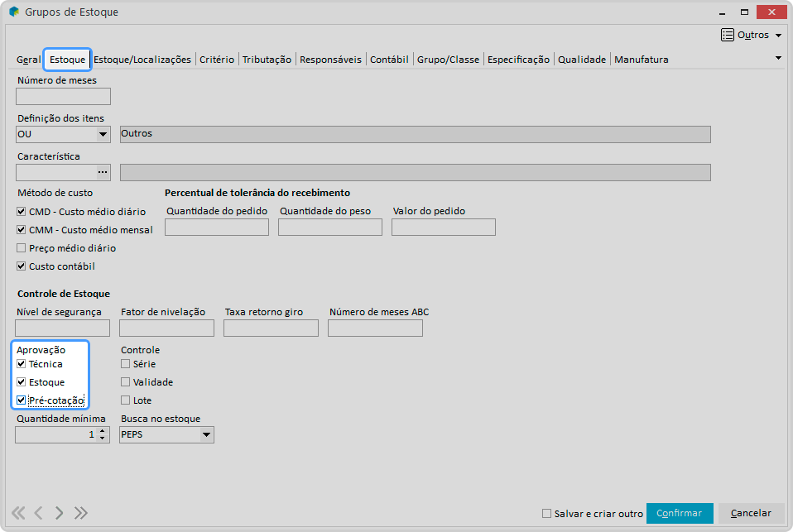Select the Estoque tab

tap(67, 60)
